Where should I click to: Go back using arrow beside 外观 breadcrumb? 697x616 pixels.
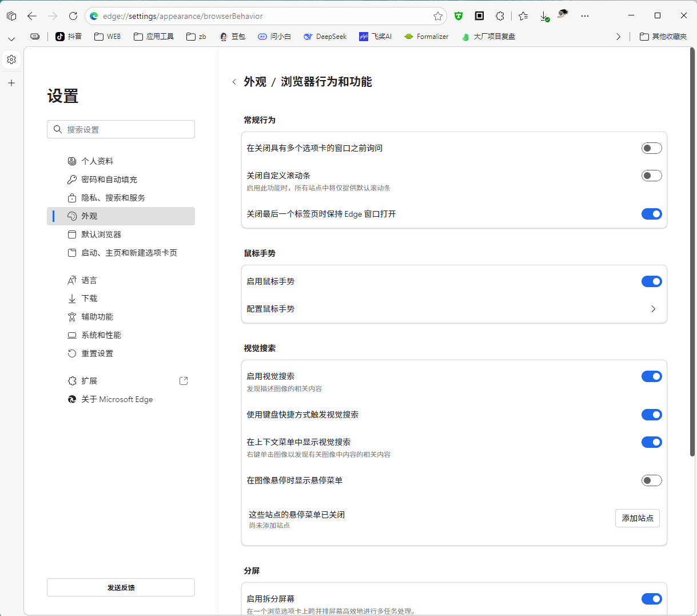(x=234, y=82)
